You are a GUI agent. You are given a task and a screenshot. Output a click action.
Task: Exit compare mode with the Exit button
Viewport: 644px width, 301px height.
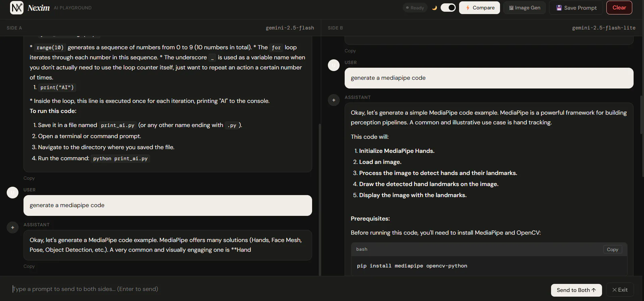[620, 290]
